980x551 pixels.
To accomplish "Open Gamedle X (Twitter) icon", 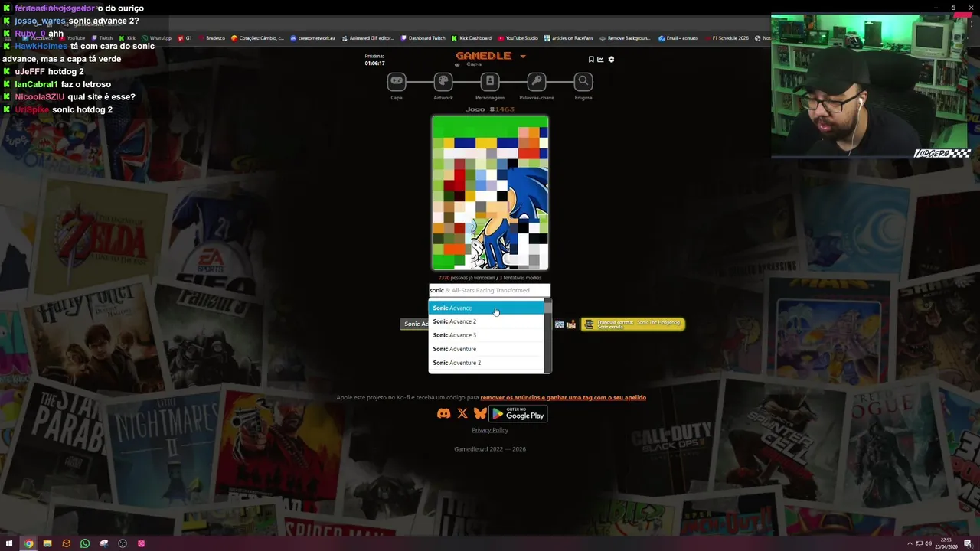I will pos(462,413).
